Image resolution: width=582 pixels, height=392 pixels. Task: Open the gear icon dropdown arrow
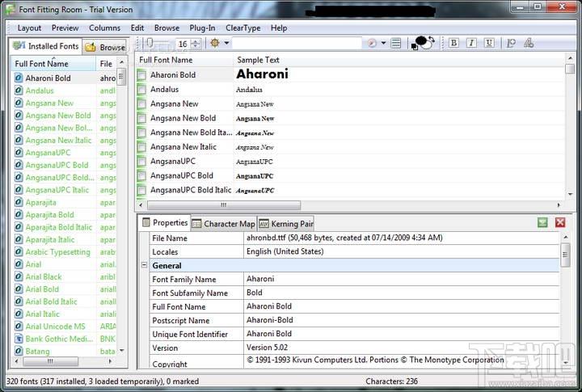[x=226, y=43]
